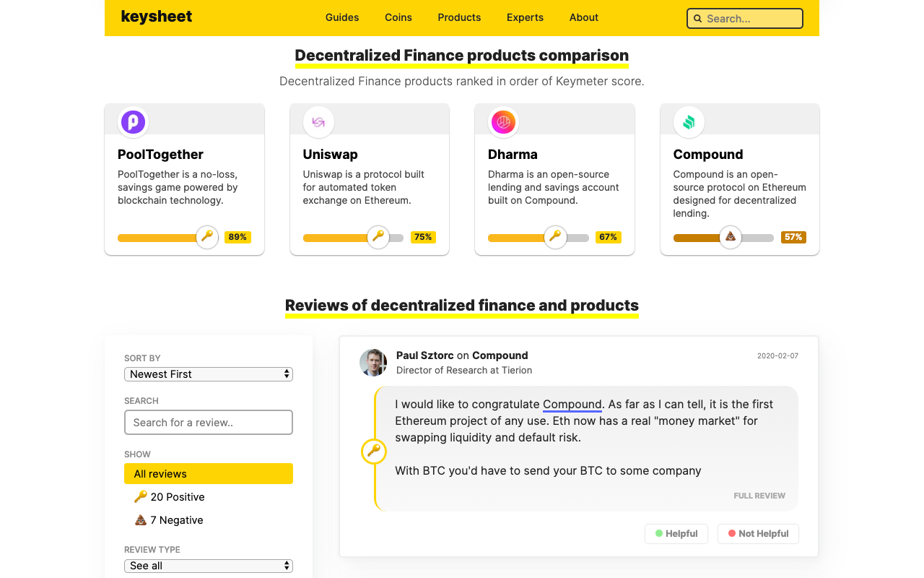Click the Dharma logo icon
The width and height of the screenshot is (924, 578).
(503, 122)
